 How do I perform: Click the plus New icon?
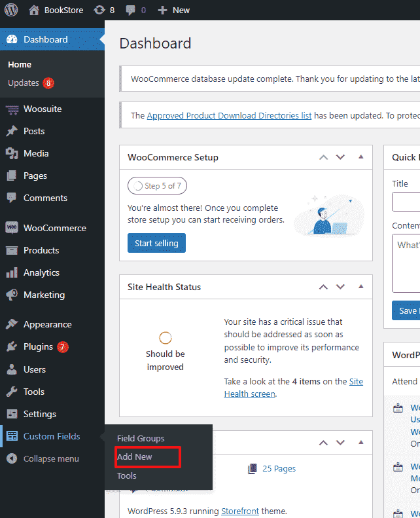tap(162, 10)
